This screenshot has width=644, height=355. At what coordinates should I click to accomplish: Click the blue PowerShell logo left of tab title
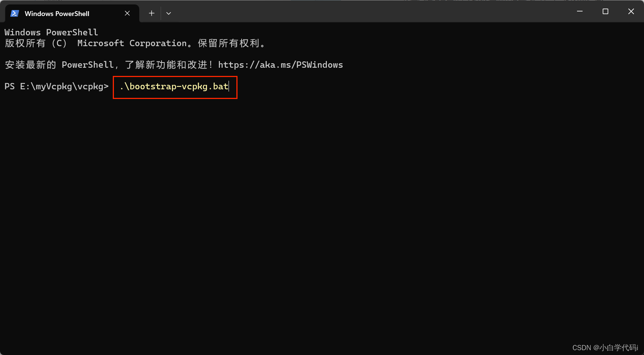pyautogui.click(x=15, y=13)
